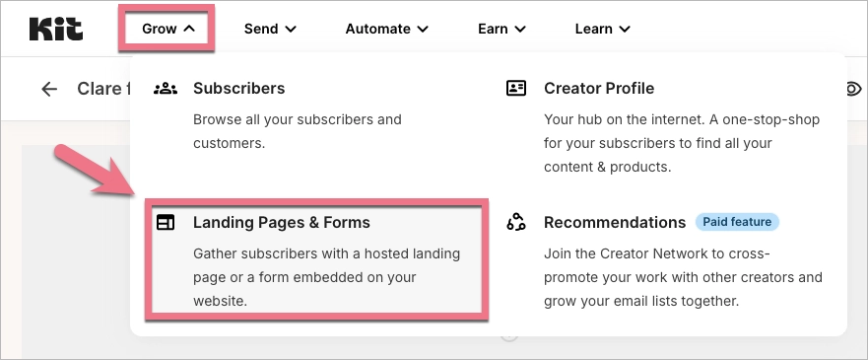Open Landing Pages & Forms title
Image resolution: width=868 pixels, height=360 pixels.
(281, 222)
